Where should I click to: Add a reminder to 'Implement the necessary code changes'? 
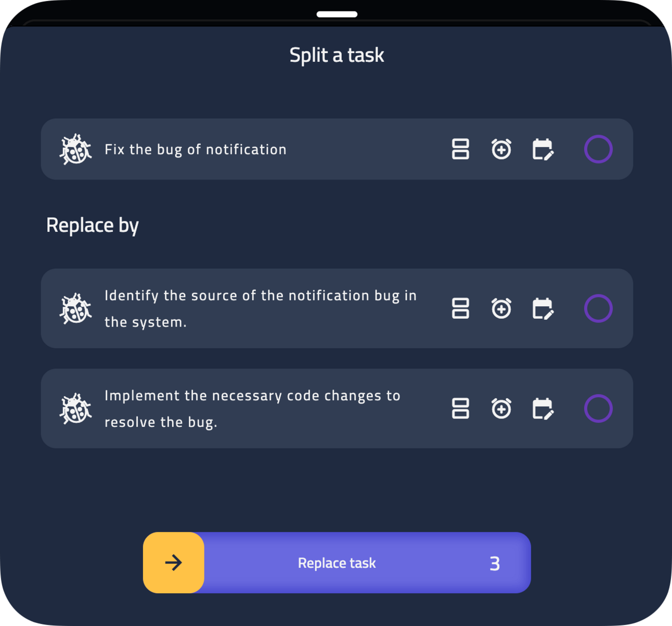[501, 409]
